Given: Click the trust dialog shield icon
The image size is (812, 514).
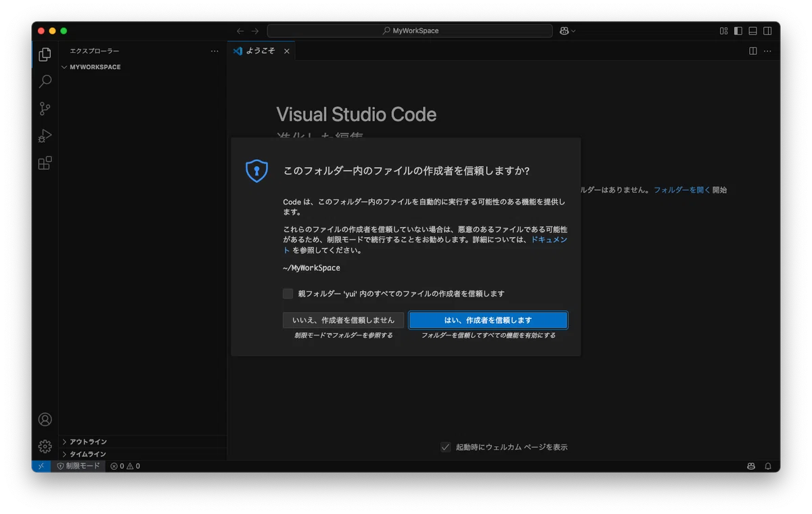Looking at the screenshot, I should click(x=256, y=171).
